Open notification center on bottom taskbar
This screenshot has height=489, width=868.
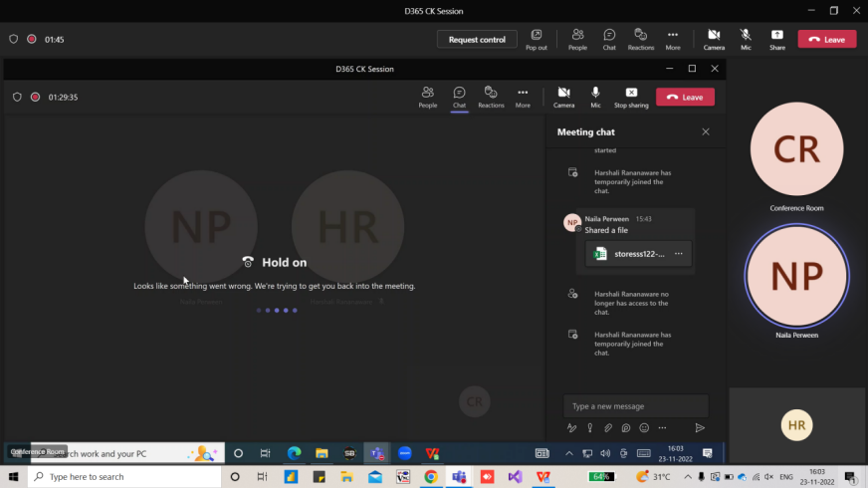(x=851, y=477)
